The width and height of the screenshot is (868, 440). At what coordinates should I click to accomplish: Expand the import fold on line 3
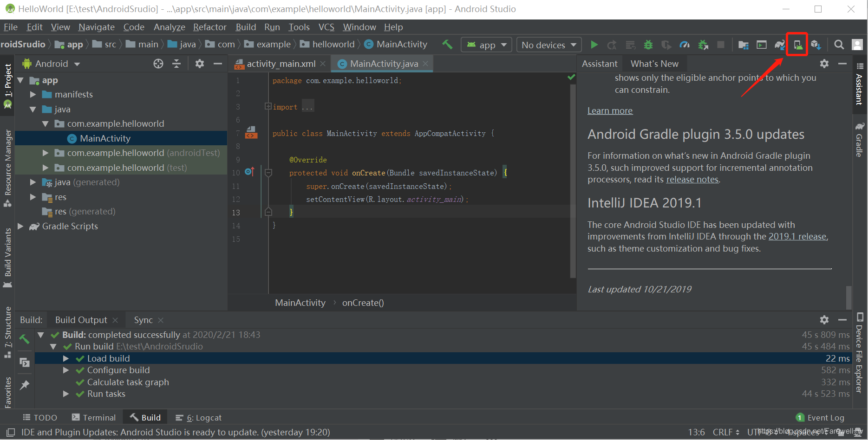[268, 106]
